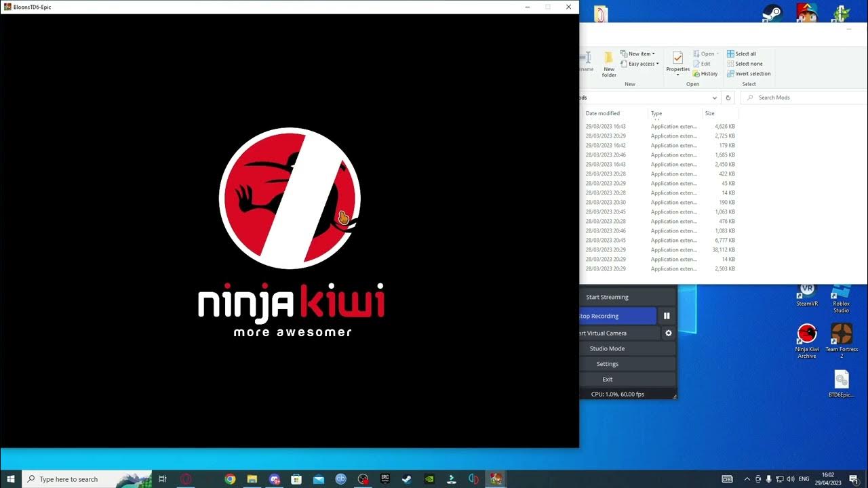Screen dimensions: 868x488
Task: Focus the Search Mods field
Action: click(804, 98)
